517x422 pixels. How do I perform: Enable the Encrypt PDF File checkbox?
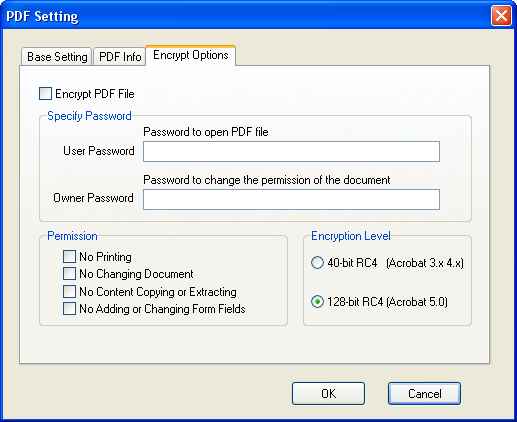[x=45, y=94]
